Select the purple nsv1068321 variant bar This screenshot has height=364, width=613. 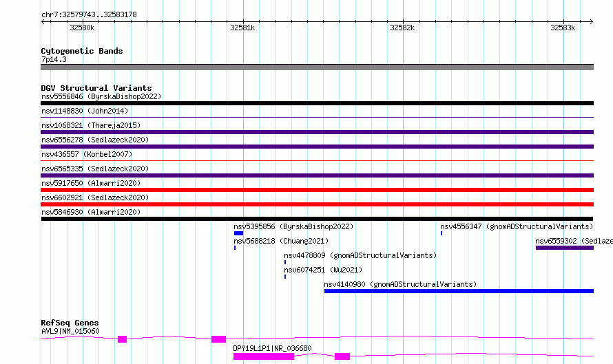317,132
